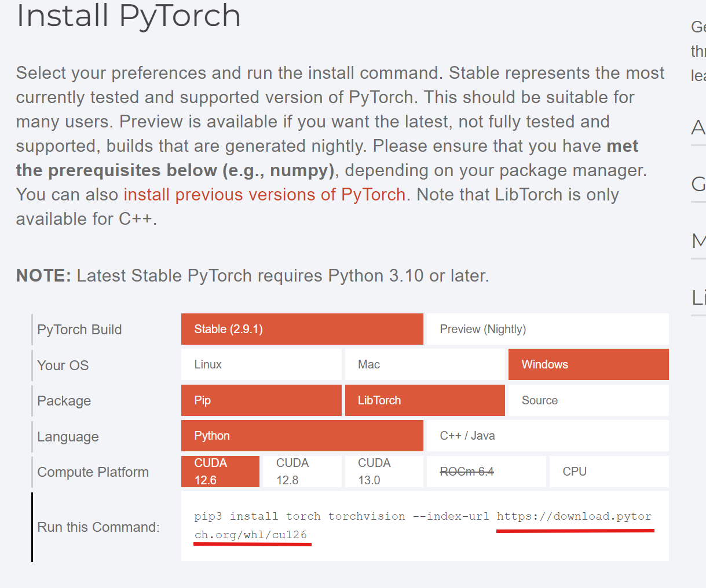Click the struck-through ROCm 6.4 option

[486, 472]
